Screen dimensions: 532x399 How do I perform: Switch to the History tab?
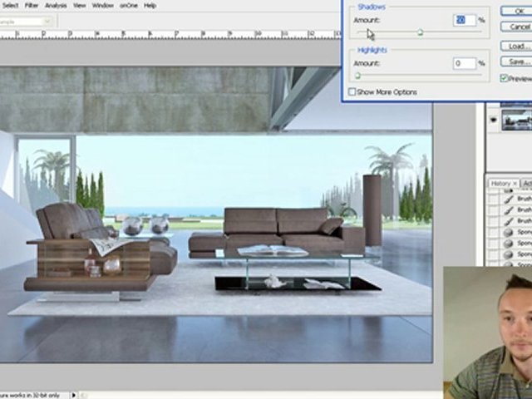(x=500, y=183)
